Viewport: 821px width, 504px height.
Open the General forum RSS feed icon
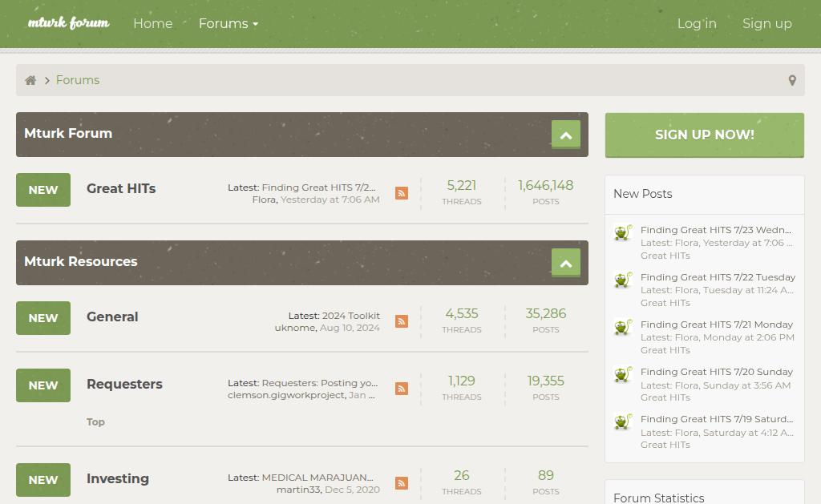coord(402,321)
